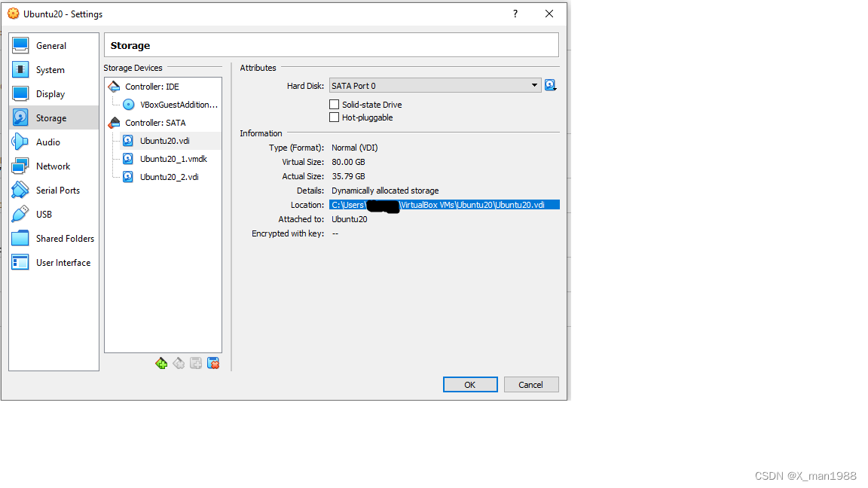Image resolution: width=868 pixels, height=488 pixels.
Task: Confirm settings with the OK button
Action: pyautogui.click(x=470, y=385)
